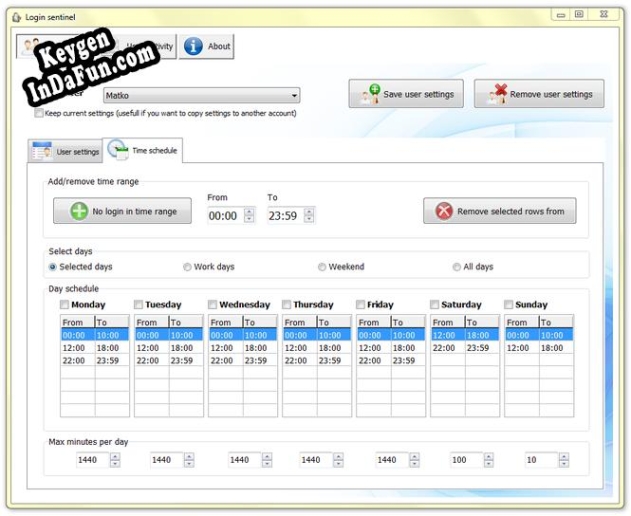Switch to the User settings tab

coord(65,151)
